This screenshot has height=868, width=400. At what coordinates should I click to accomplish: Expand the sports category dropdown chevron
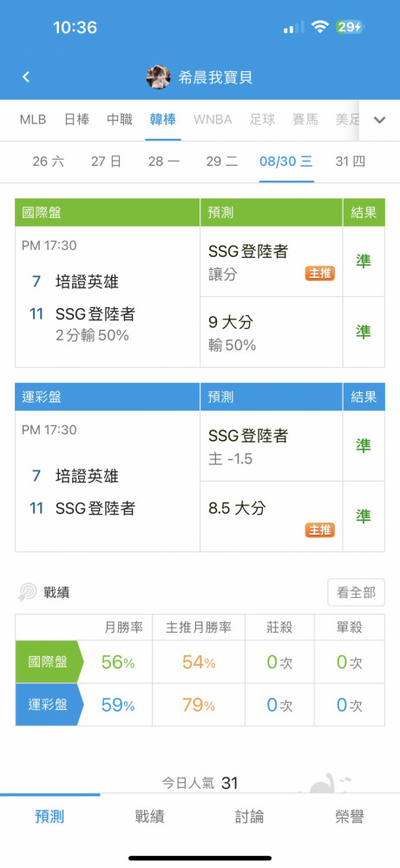click(379, 120)
